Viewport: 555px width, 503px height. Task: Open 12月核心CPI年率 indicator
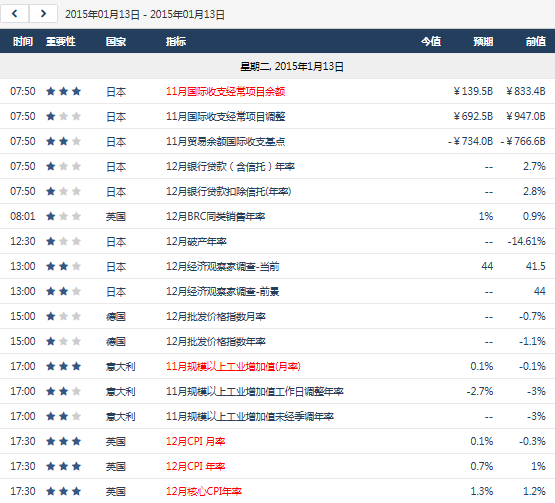pyautogui.click(x=204, y=491)
